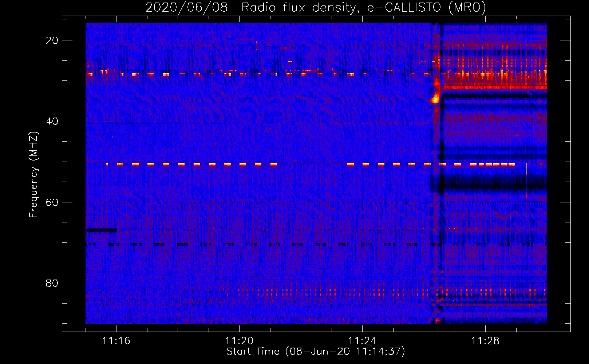Click the "Frequency (MHZ)" axis label
This screenshot has height=364, width=589.
click(x=33, y=174)
